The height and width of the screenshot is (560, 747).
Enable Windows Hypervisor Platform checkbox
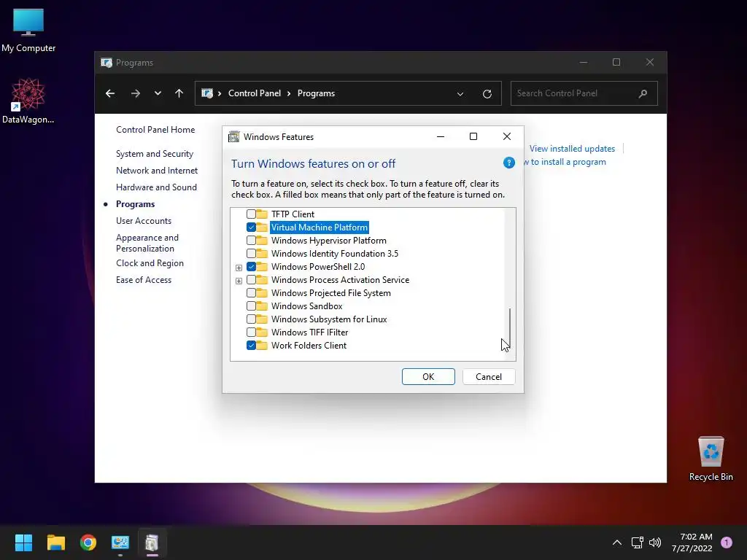click(251, 241)
